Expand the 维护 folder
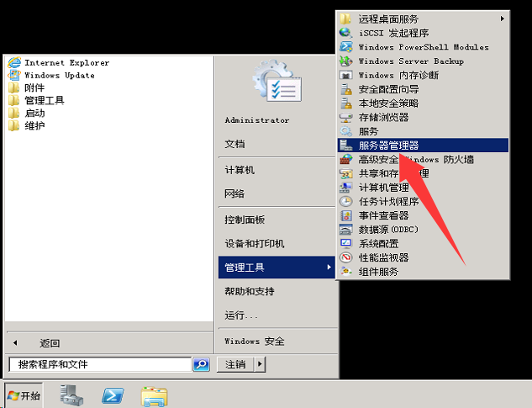This screenshot has height=408, width=532. tap(26, 125)
